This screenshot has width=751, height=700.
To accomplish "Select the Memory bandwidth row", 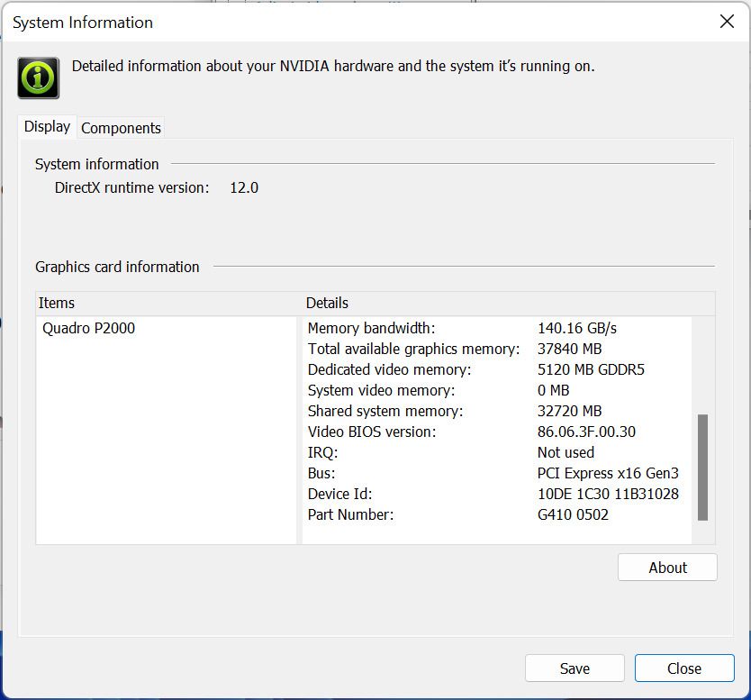I will tap(497, 328).
